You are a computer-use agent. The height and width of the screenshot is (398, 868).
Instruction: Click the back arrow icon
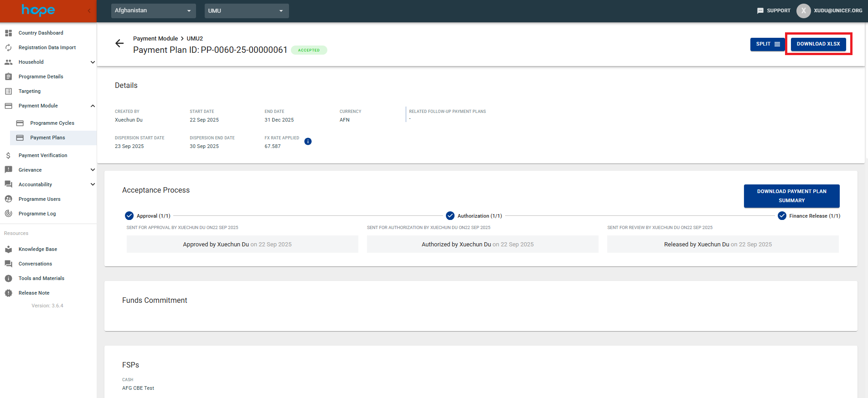coord(119,43)
